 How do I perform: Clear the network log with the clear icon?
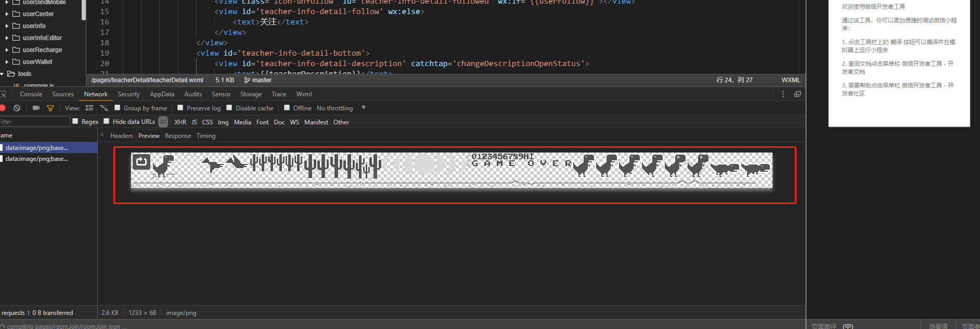coord(17,108)
